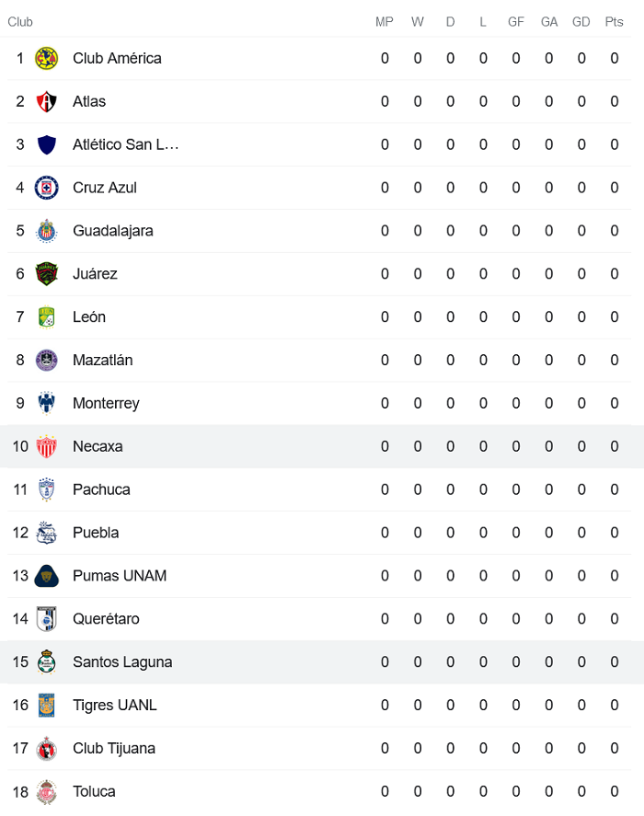644x816 pixels.
Task: Click the León club logo
Action: click(46, 317)
